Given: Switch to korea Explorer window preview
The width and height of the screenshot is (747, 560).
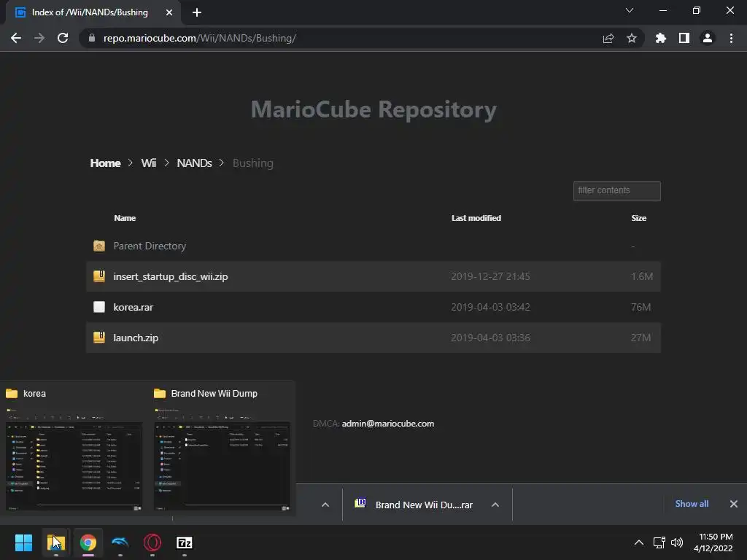Looking at the screenshot, I should pos(74,459).
